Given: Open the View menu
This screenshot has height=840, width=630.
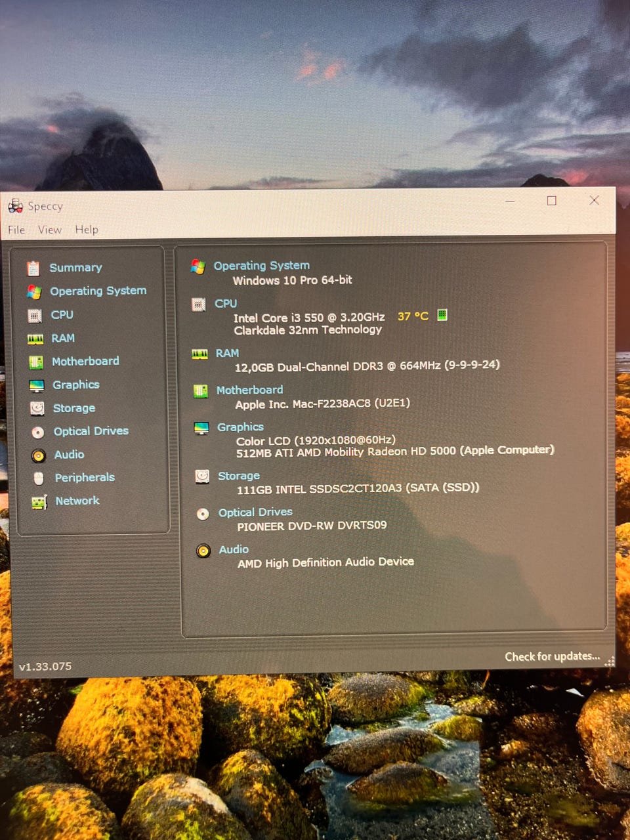Looking at the screenshot, I should (x=50, y=230).
